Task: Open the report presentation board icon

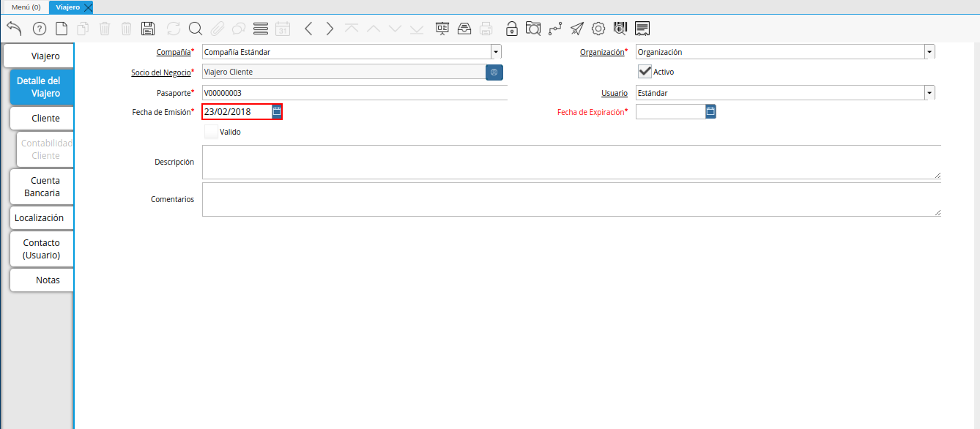Action: coord(442,29)
